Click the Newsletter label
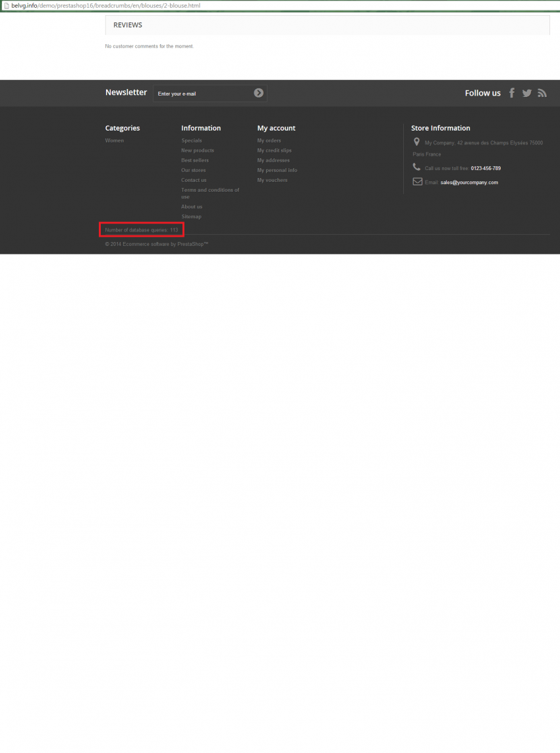This screenshot has height=753, width=560. pyautogui.click(x=126, y=92)
